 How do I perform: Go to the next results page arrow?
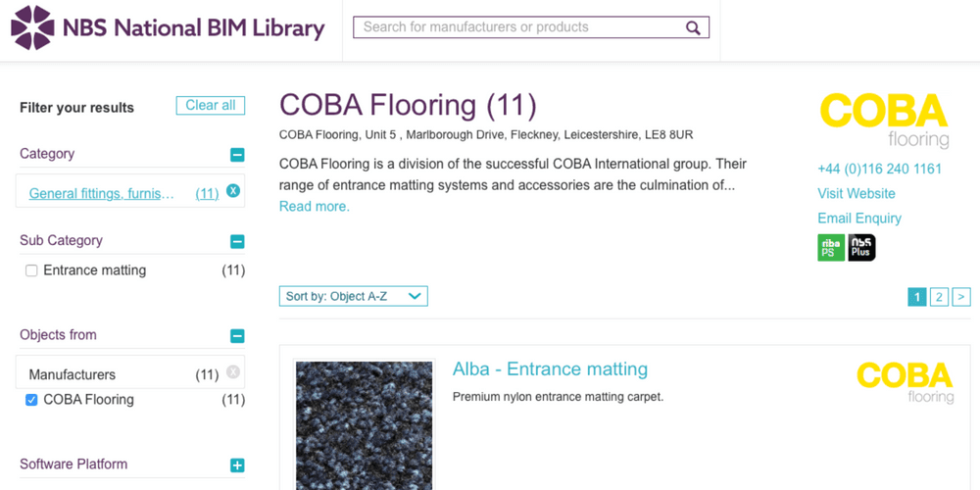click(961, 297)
